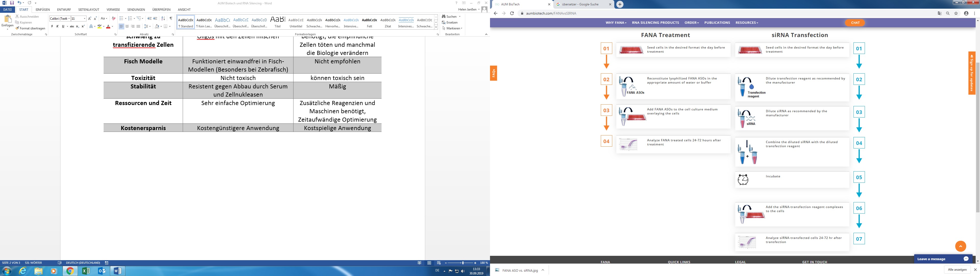Apply superscript formatting

(x=83, y=26)
